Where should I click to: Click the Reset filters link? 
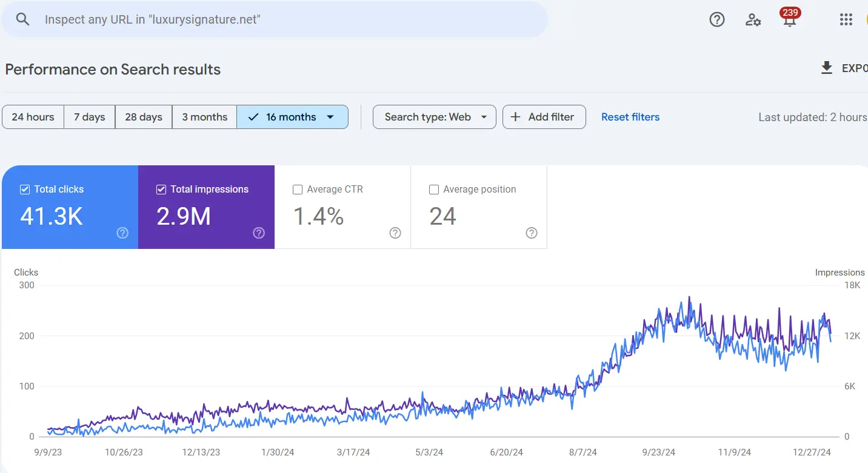point(630,116)
